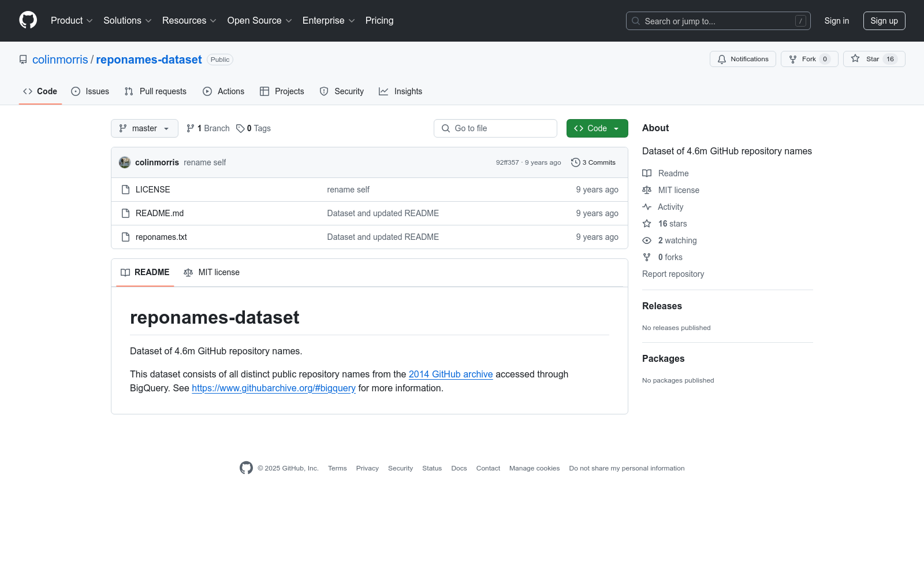
Task: Open the master branch selector dropdown
Action: [144, 128]
